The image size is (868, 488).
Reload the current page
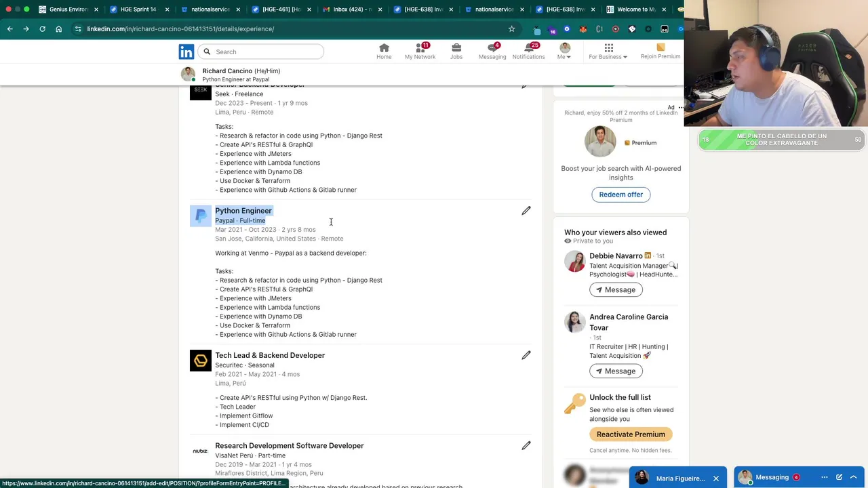coord(42,29)
